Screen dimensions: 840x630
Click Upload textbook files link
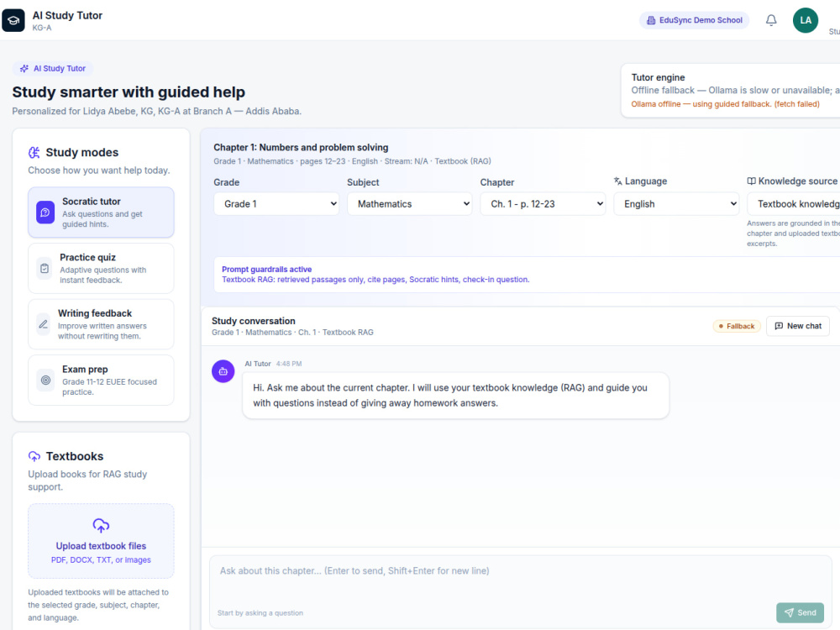[101, 546]
